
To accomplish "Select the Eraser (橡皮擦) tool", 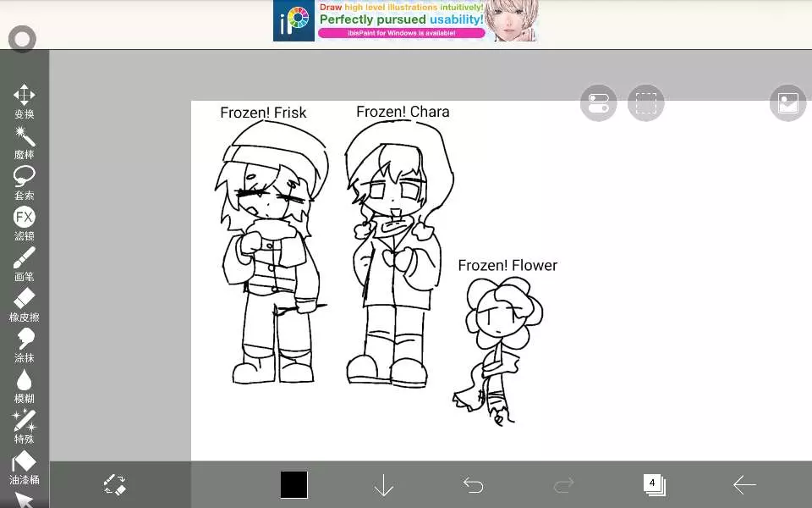I will tap(25, 306).
